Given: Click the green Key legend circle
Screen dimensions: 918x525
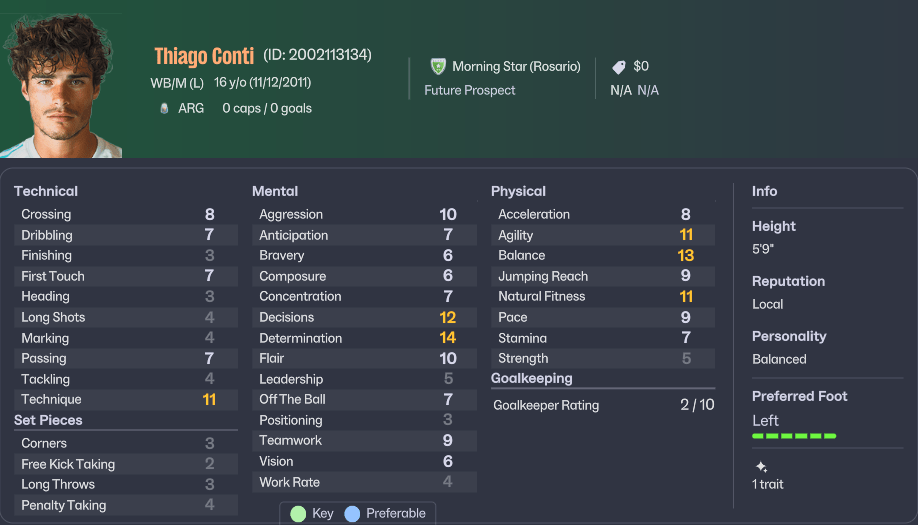Looking at the screenshot, I should click(x=298, y=513).
